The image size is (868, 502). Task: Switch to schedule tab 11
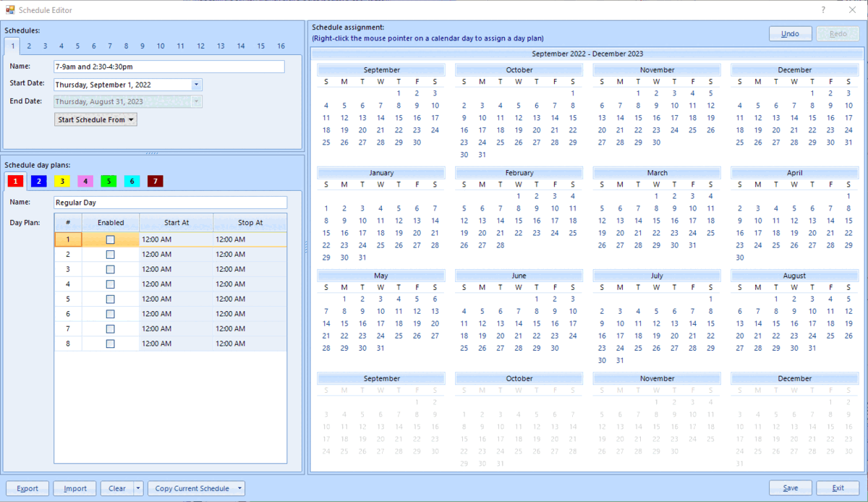(180, 46)
